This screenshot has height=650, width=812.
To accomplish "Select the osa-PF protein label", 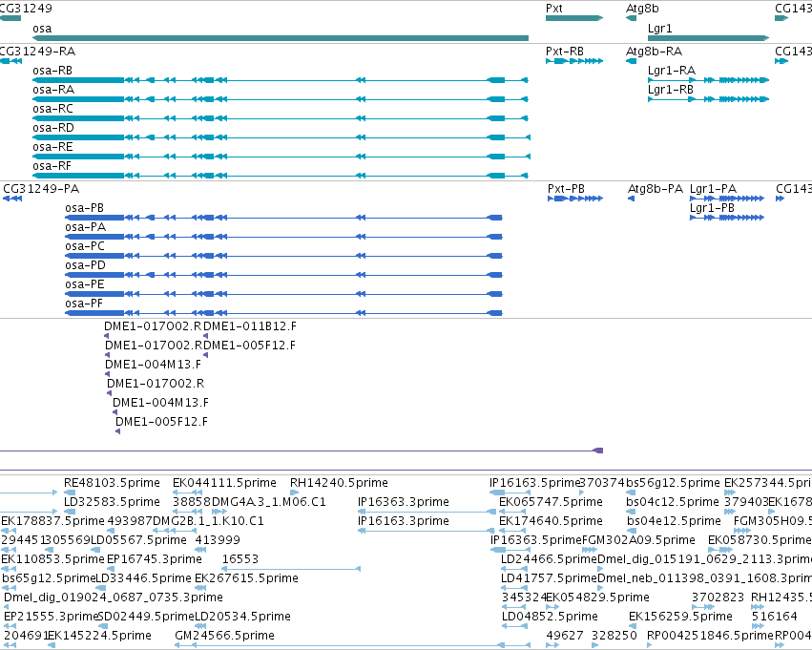I will click(x=84, y=304).
